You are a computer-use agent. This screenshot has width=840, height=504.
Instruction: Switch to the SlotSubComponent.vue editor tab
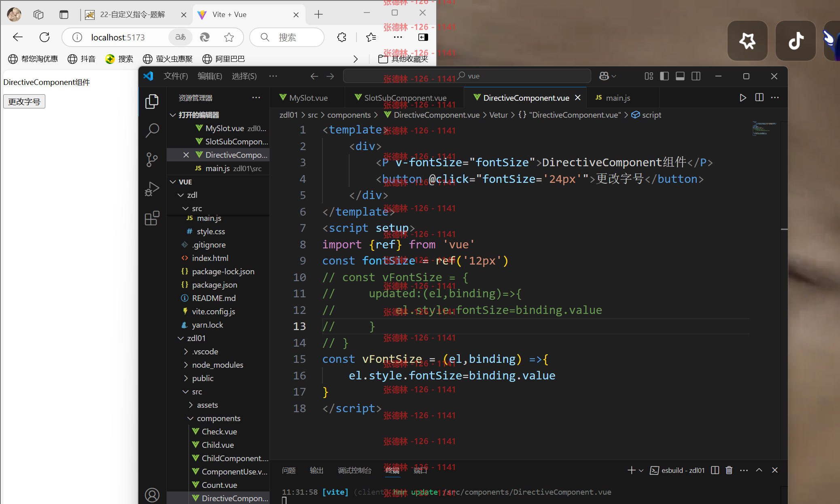pyautogui.click(x=405, y=98)
